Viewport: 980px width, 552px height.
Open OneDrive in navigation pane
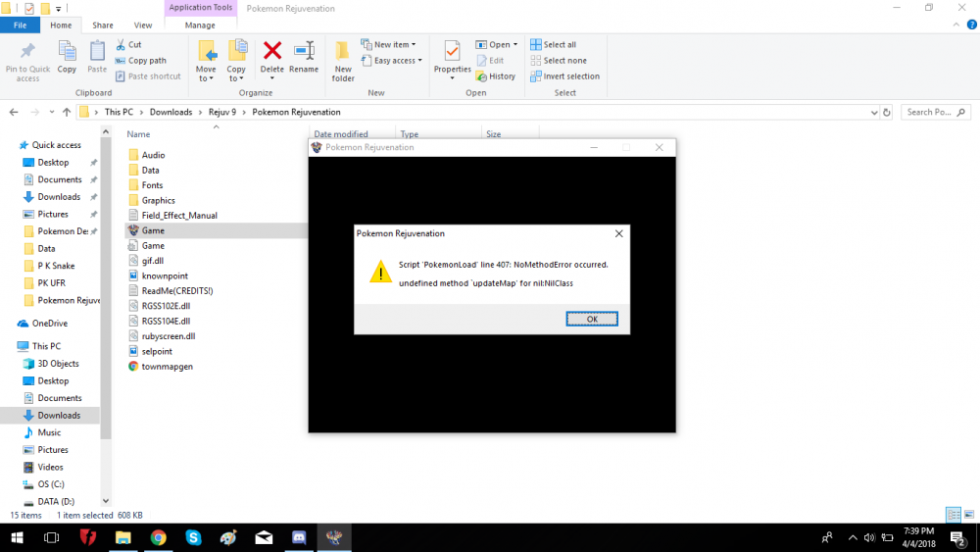point(49,324)
